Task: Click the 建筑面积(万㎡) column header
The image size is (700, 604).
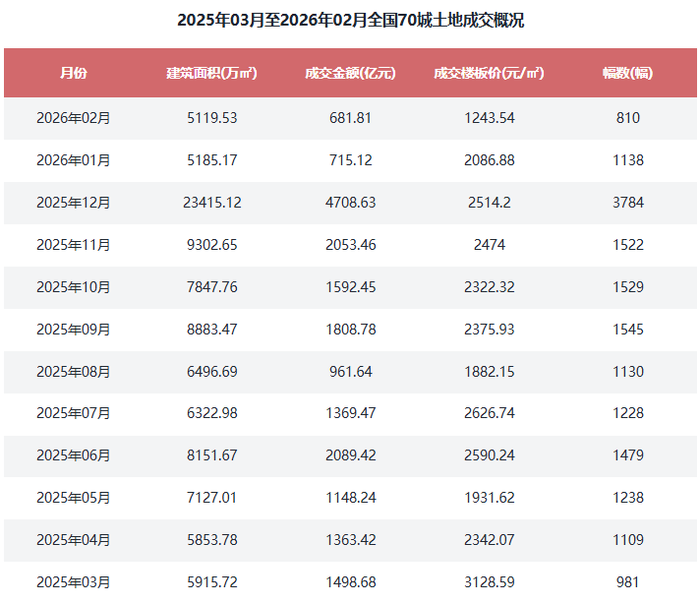Action: coord(211,73)
